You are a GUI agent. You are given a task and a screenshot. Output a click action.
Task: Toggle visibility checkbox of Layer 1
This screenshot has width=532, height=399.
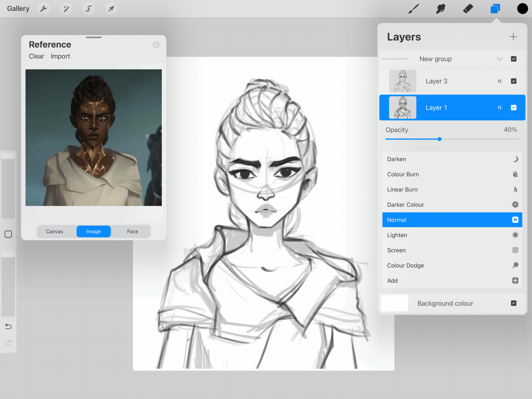(514, 107)
